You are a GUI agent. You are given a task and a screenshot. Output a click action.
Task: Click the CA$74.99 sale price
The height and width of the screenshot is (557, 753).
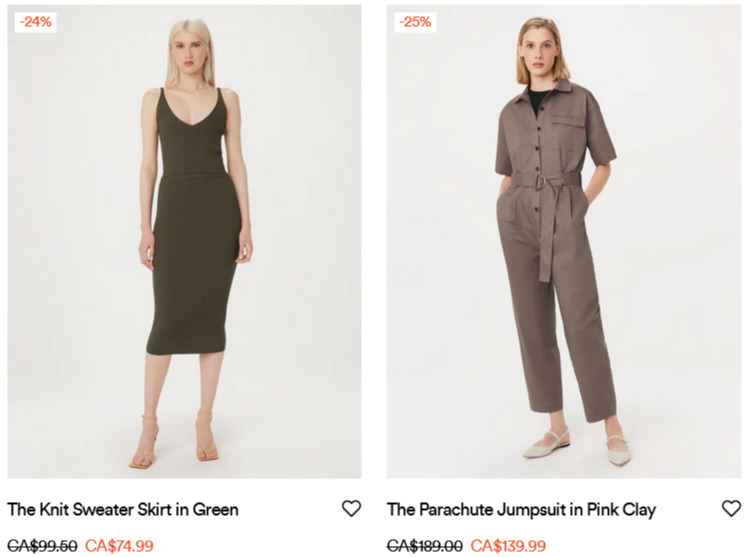[119, 545]
